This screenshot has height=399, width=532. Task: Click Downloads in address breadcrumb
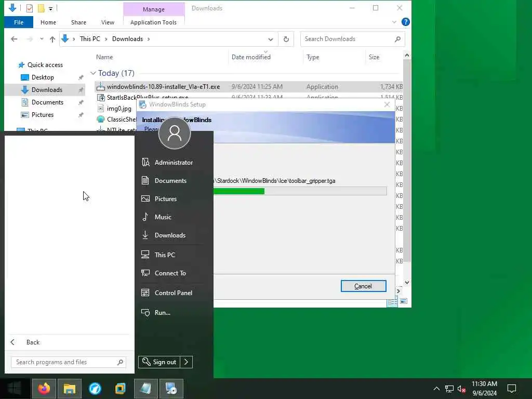tap(128, 39)
